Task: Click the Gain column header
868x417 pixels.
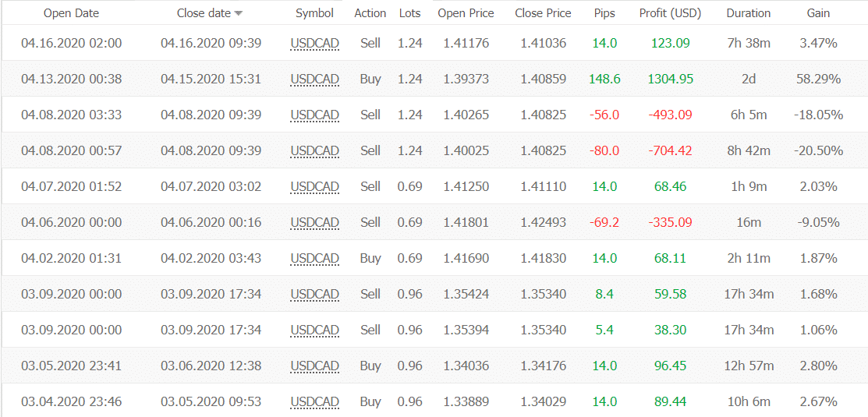Action: (x=818, y=13)
